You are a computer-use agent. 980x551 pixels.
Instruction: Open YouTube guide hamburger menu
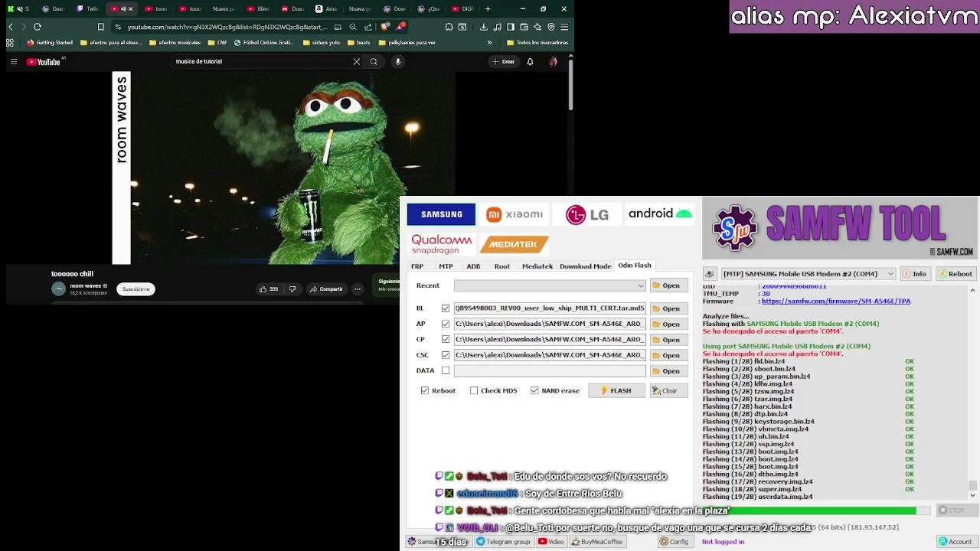13,62
